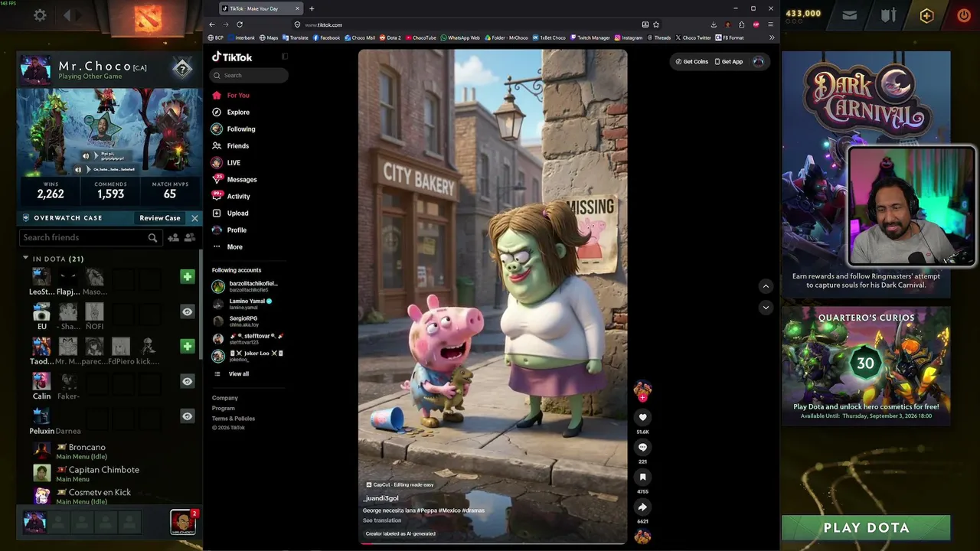980x551 pixels.
Task: Click the TikTok Search field
Action: 249,76
